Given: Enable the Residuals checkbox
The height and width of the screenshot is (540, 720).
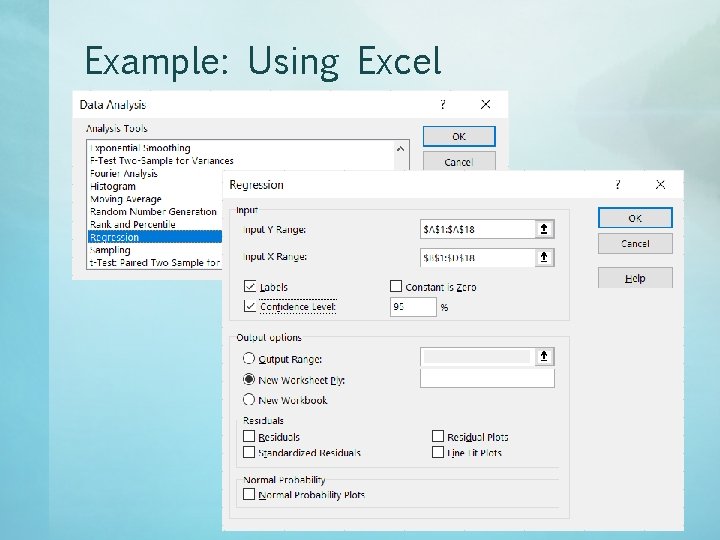Looking at the screenshot, I should coord(249,436).
